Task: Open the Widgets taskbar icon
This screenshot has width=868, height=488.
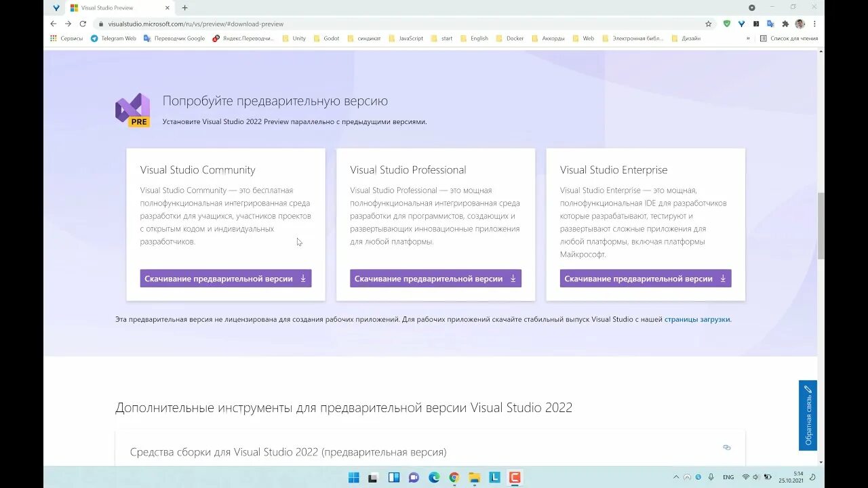Action: click(x=394, y=477)
